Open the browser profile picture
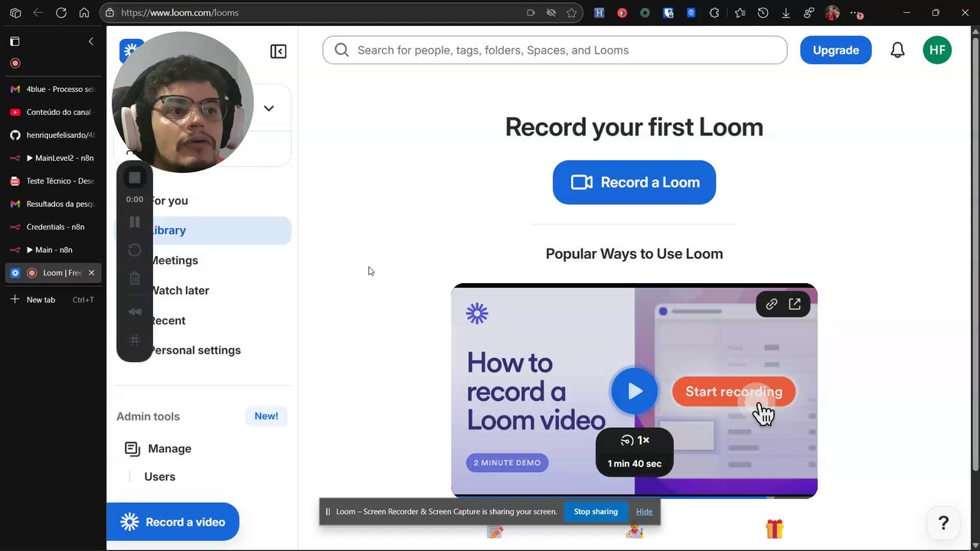 click(832, 13)
